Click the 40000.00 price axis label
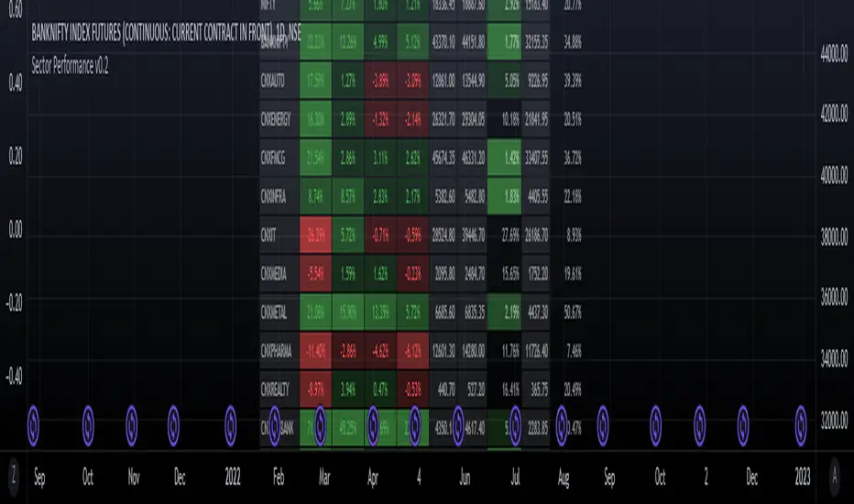Image resolution: width=854 pixels, height=504 pixels. coord(834,175)
